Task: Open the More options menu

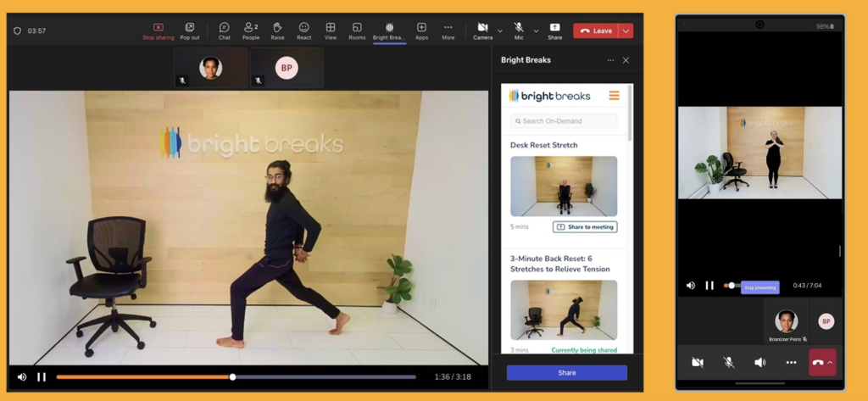Action: [x=448, y=31]
